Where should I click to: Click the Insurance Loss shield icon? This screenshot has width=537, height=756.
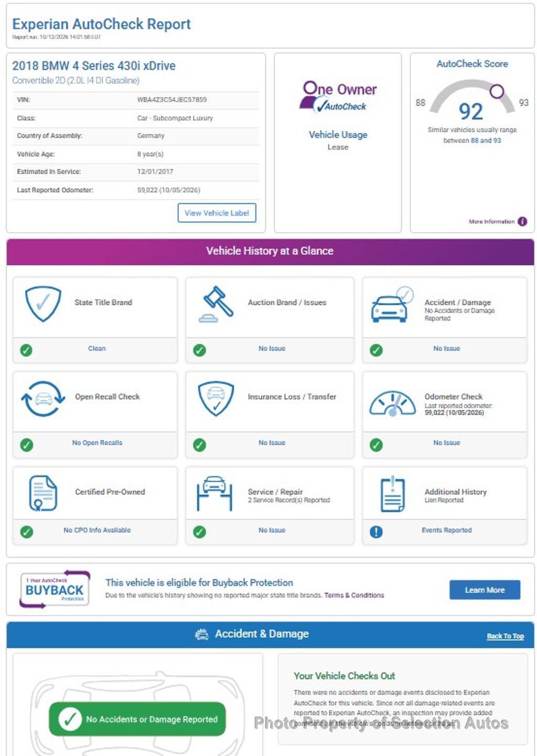(216, 399)
